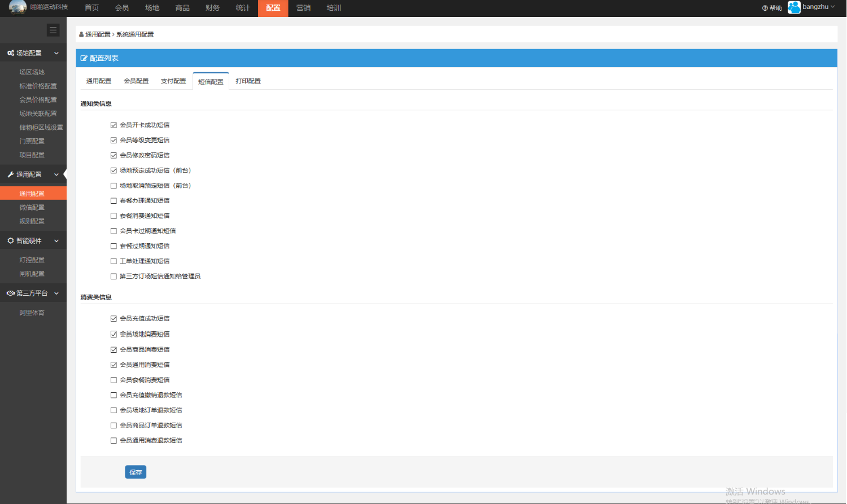The width and height of the screenshot is (847, 504).
Task: Open the 营销 top menu
Action: pos(304,8)
